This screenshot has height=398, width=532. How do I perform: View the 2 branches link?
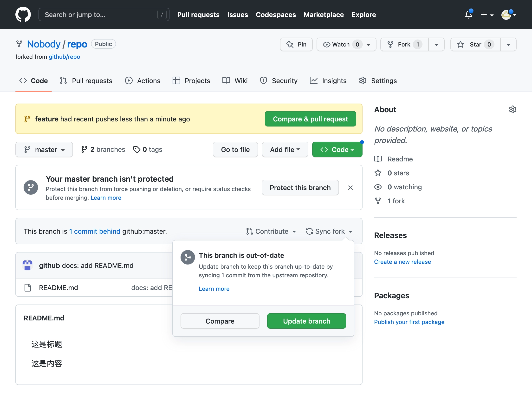(103, 149)
